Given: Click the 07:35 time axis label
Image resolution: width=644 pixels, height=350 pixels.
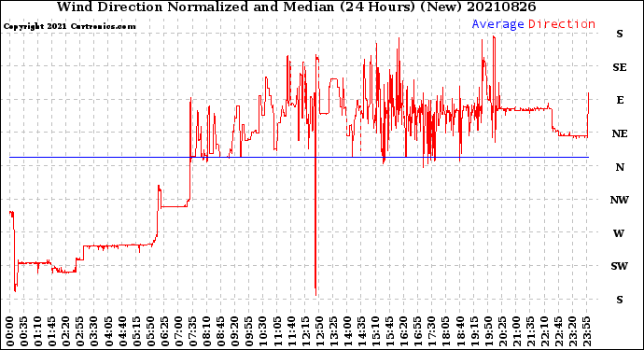Looking at the screenshot, I should tap(192, 331).
